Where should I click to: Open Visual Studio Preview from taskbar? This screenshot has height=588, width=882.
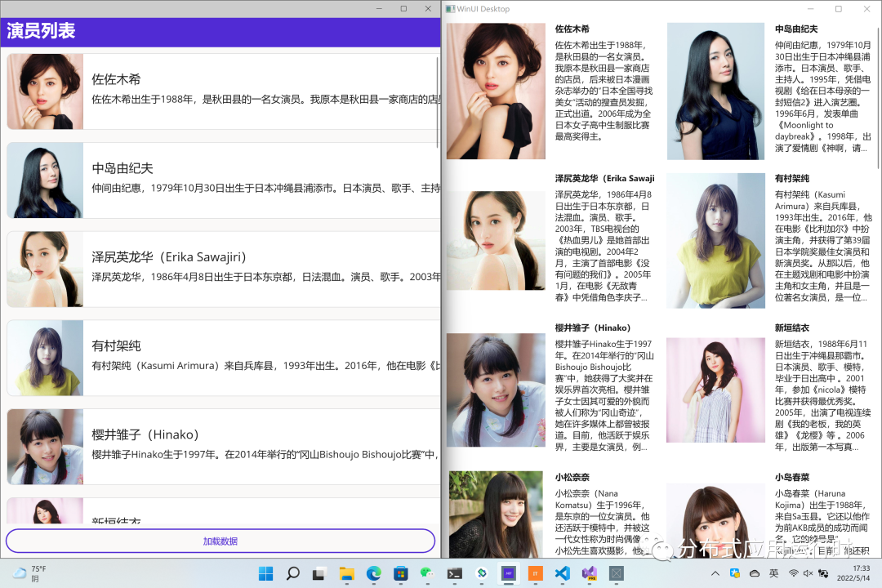click(589, 573)
